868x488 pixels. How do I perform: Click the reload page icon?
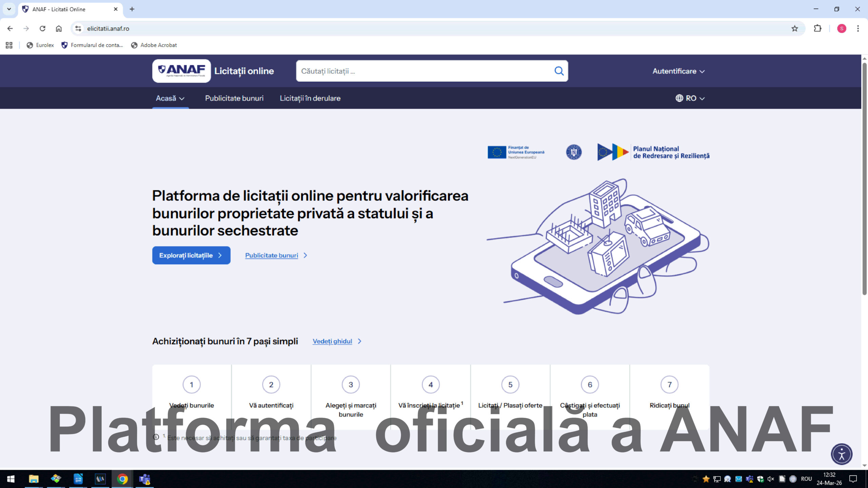coord(42,28)
